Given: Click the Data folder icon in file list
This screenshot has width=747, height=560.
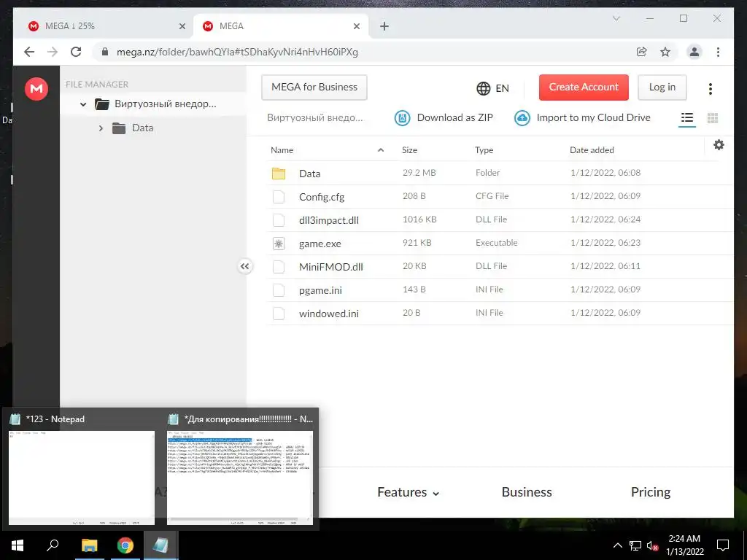Looking at the screenshot, I should point(279,174).
